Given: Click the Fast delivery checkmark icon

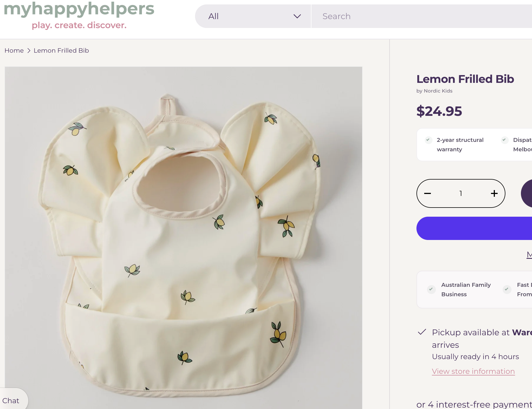Looking at the screenshot, I should click(x=507, y=289).
